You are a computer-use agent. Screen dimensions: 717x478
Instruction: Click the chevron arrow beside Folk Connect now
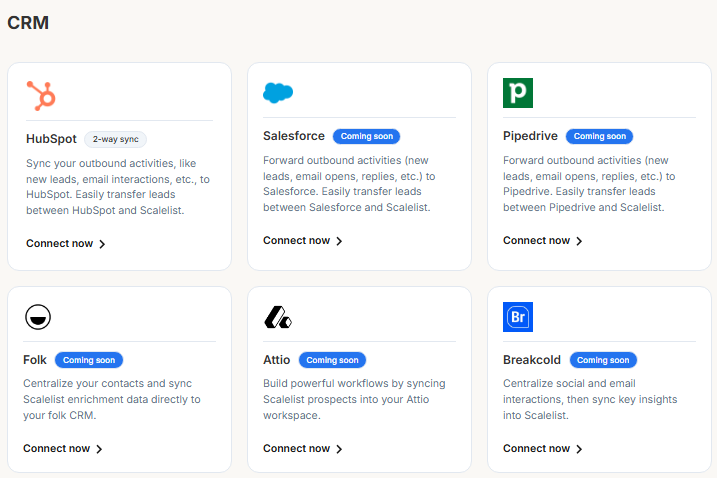pos(100,449)
